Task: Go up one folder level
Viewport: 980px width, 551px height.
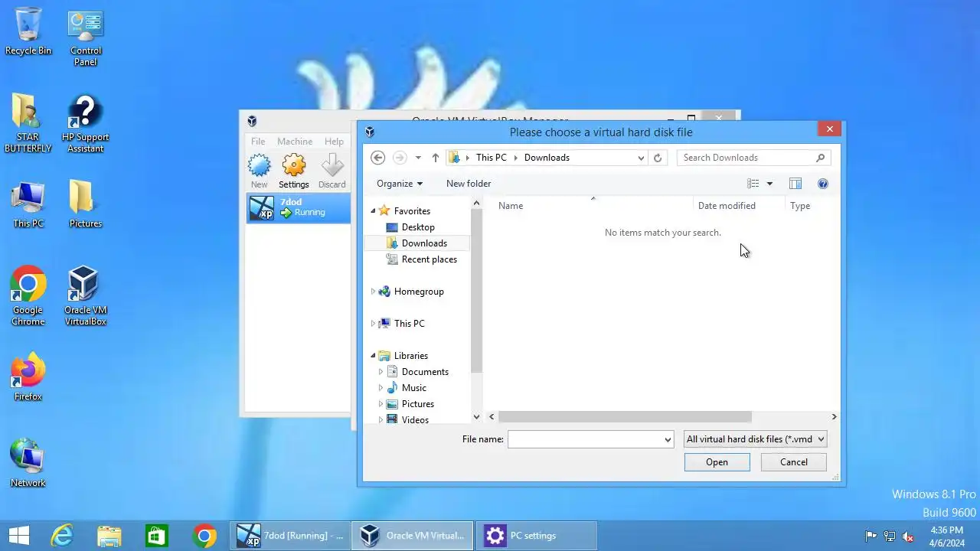Action: point(436,158)
